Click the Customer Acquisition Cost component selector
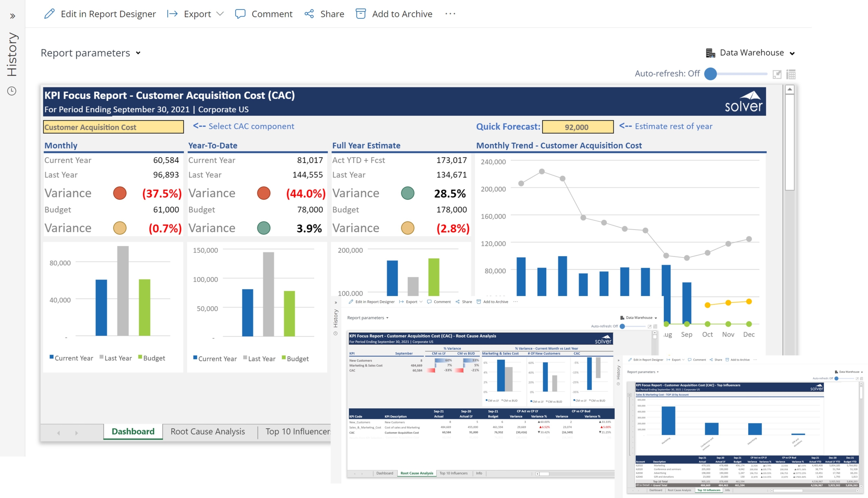The width and height of the screenshot is (868, 498). (113, 127)
